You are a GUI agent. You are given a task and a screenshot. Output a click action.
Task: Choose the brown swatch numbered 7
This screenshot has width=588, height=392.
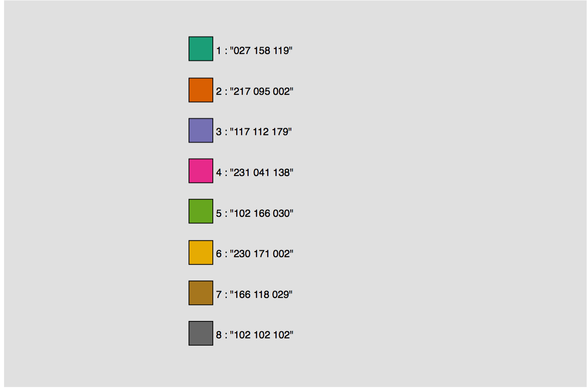(201, 293)
